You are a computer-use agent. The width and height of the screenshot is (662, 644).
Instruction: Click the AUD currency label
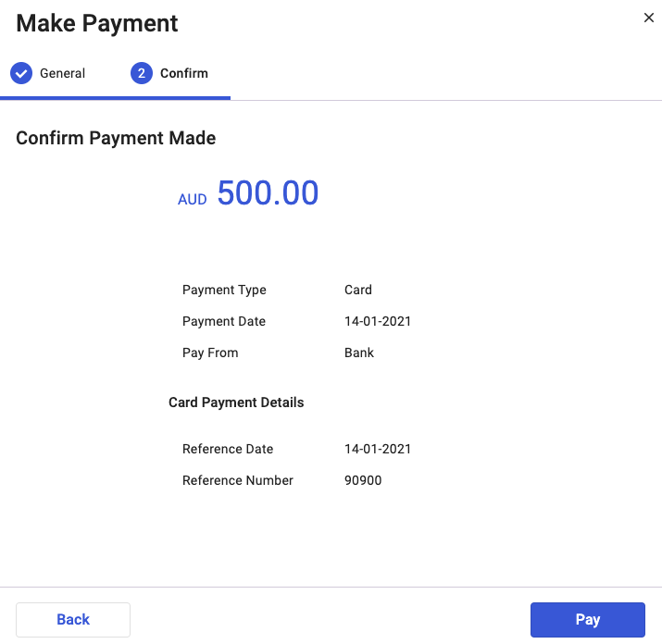point(192,199)
